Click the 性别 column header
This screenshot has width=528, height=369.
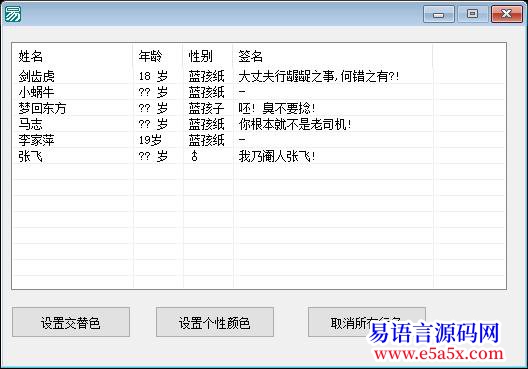(x=208, y=56)
